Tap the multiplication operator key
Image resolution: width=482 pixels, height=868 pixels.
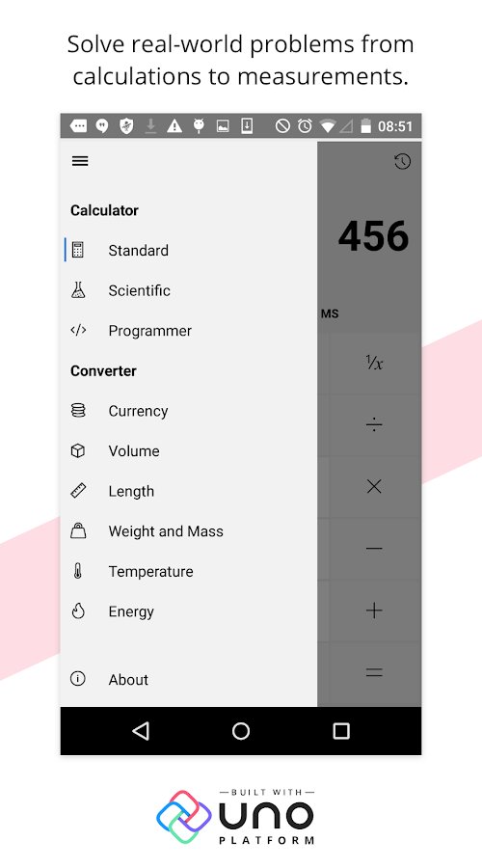tap(375, 487)
